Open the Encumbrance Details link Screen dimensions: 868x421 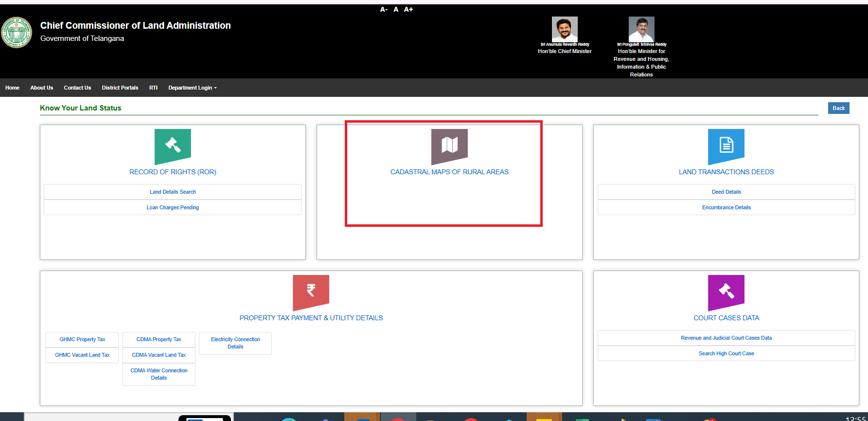point(726,208)
